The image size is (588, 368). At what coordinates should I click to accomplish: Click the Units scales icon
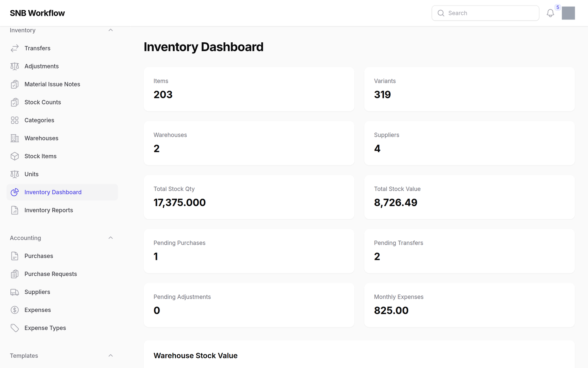click(15, 174)
